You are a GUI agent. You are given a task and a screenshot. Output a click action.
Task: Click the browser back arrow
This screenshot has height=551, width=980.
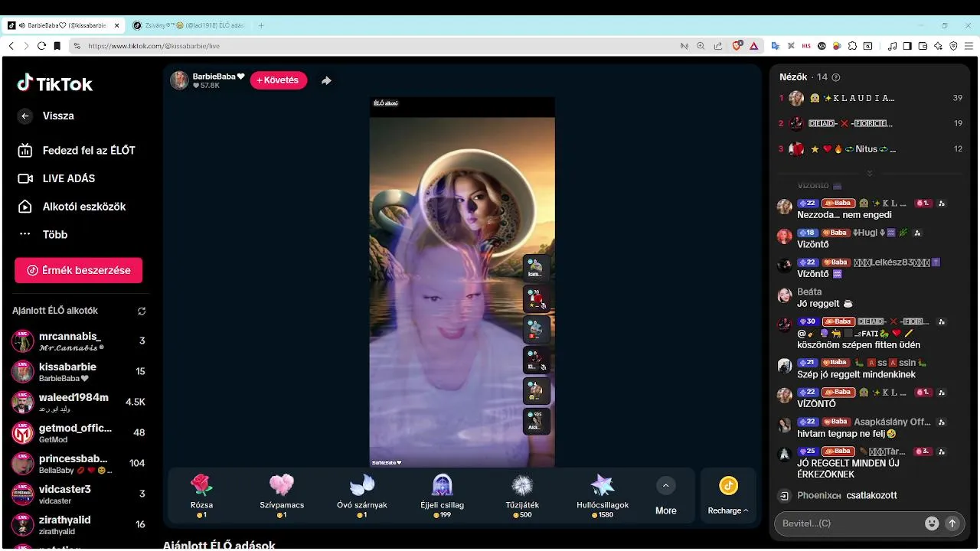coord(11,46)
